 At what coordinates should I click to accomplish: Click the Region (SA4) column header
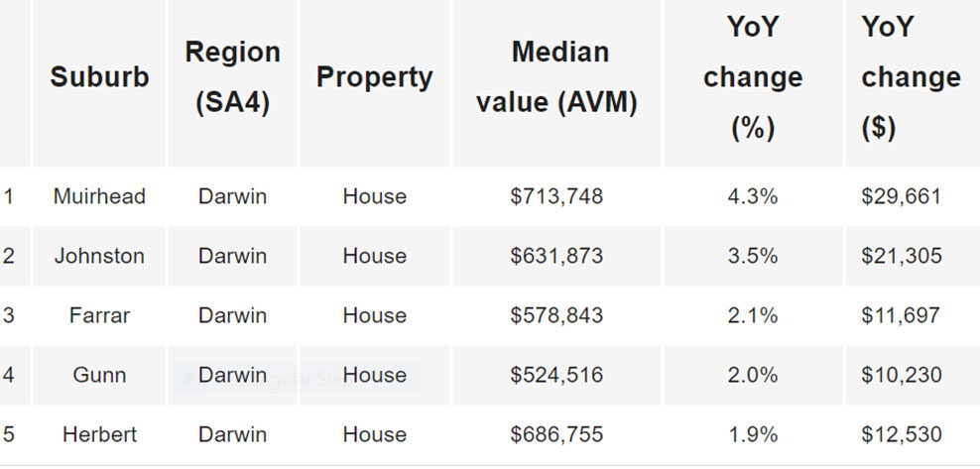click(x=232, y=77)
